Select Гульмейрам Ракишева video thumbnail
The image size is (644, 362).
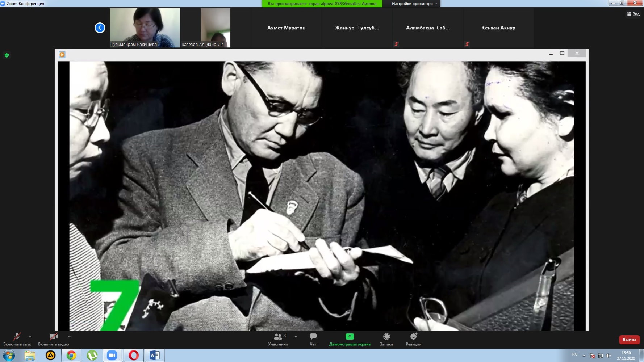pyautogui.click(x=145, y=28)
